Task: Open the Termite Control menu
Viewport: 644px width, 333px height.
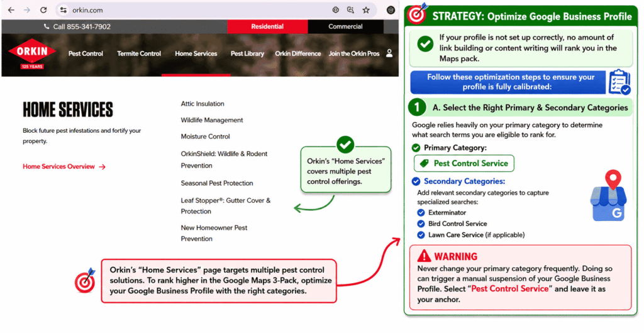Action: click(x=139, y=54)
